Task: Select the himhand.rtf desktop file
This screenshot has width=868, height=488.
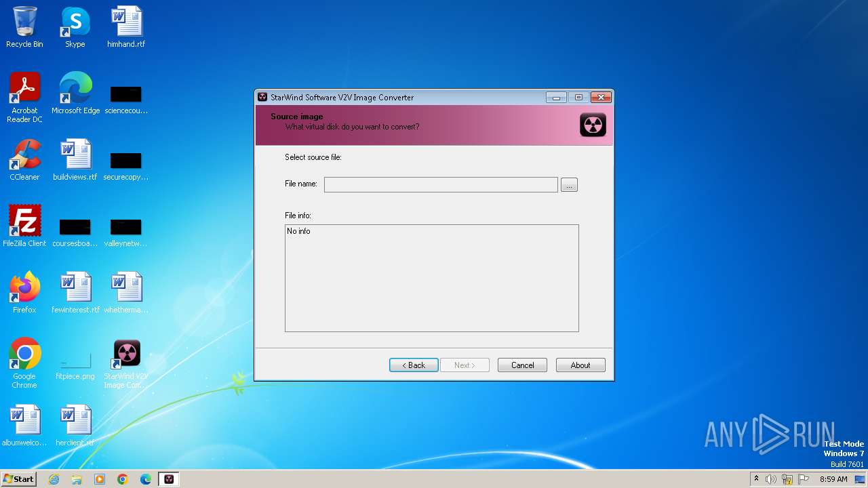Action: [x=126, y=27]
